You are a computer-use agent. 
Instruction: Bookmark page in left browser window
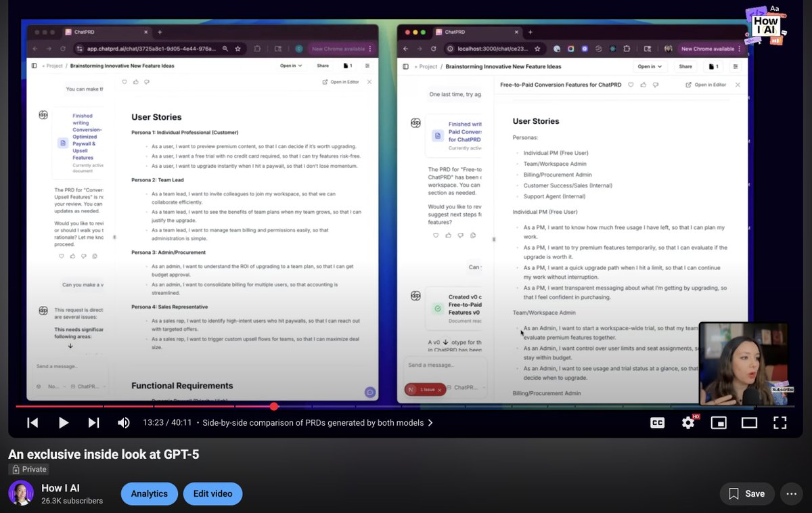[x=238, y=49]
